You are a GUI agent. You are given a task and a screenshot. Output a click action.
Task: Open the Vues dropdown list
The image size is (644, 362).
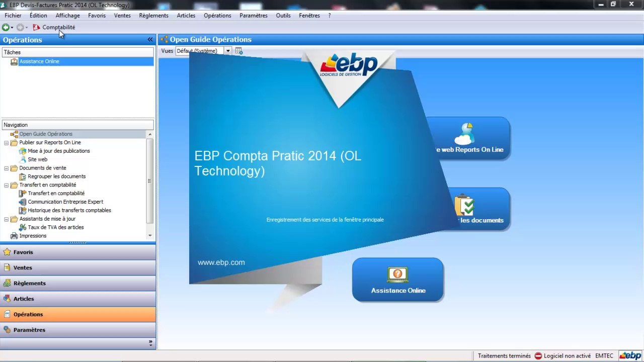[x=228, y=51]
